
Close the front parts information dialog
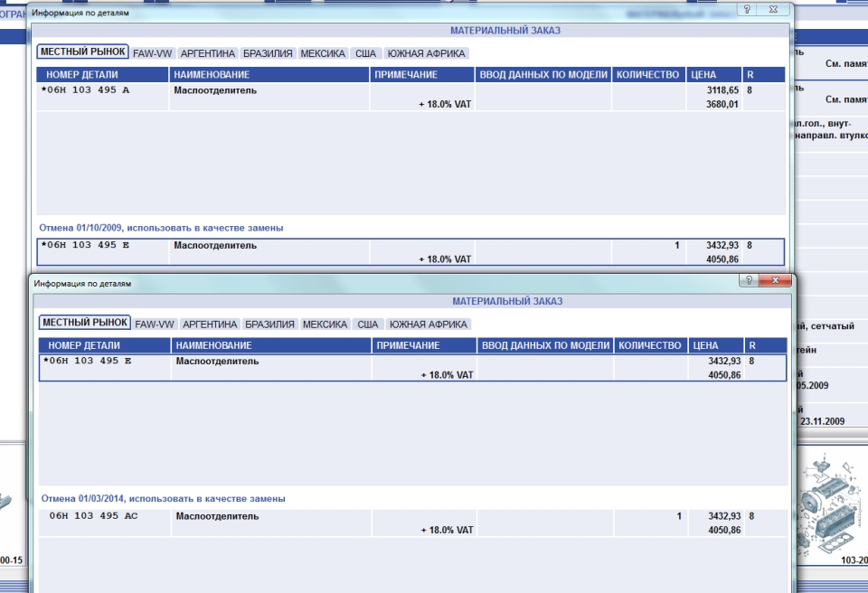[x=774, y=282]
